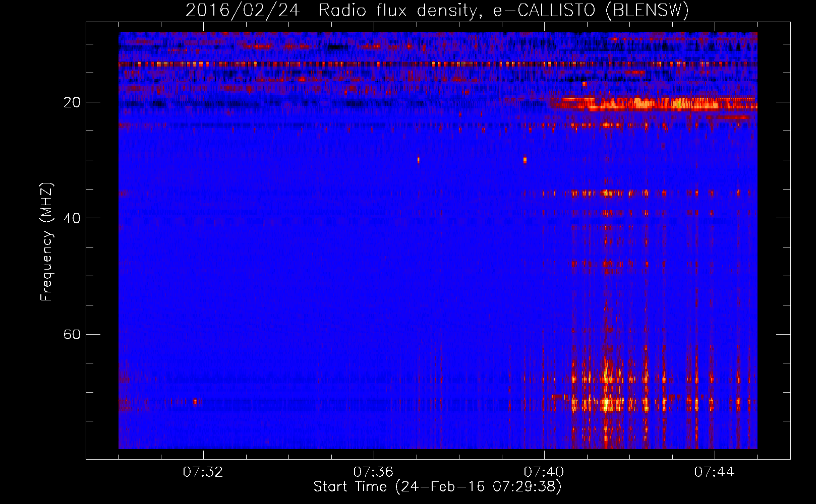Click the 'Start Time (24-Feb-16 07:29:38)' label
Image resolution: width=816 pixels, height=504 pixels.
point(437,487)
